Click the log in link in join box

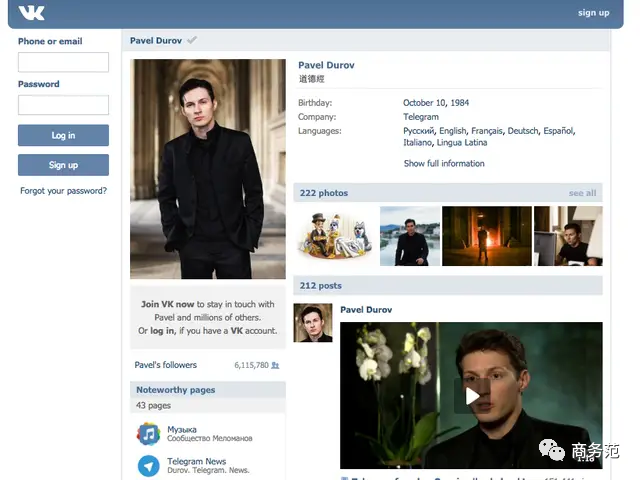coord(162,331)
